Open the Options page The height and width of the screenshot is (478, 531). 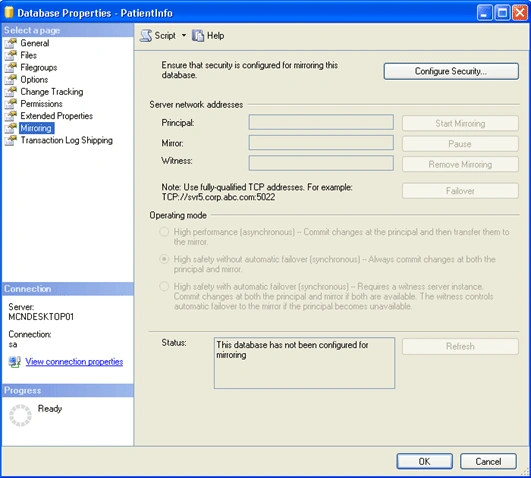(34, 80)
